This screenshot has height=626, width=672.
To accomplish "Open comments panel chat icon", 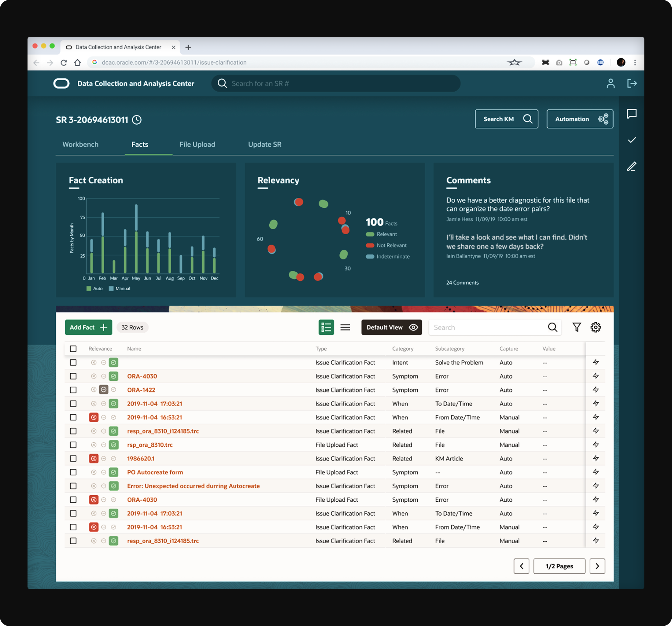I will pyautogui.click(x=631, y=114).
